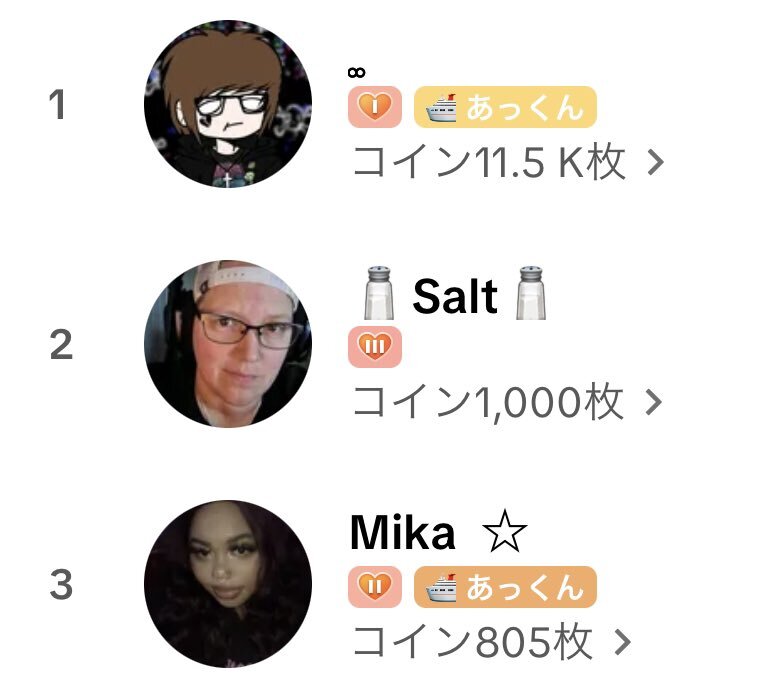Click the salt shaker emoji before Salt
The width and height of the screenshot is (779, 690).
point(379,294)
